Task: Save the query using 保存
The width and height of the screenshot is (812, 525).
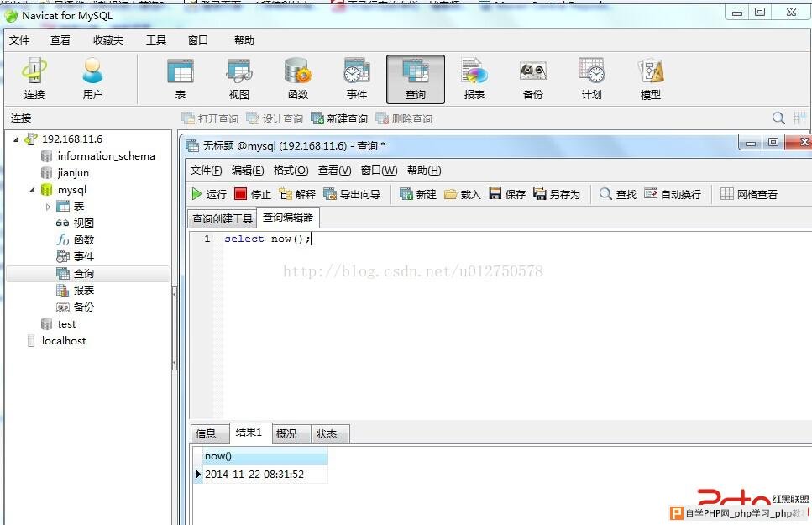Action: (x=507, y=194)
